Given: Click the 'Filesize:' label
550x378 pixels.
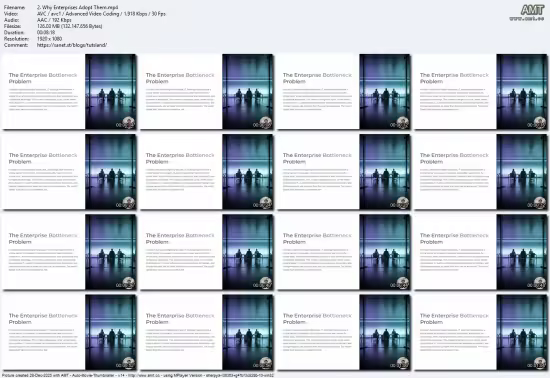Looking at the screenshot, I should 13,26.
